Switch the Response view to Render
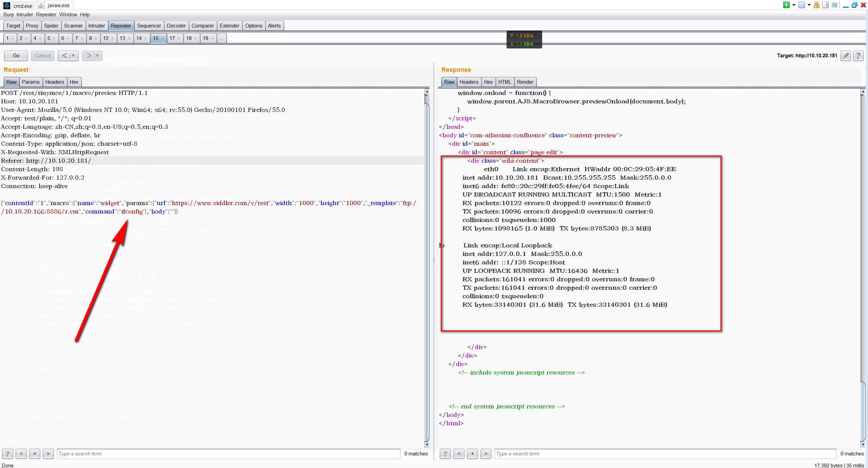Screen dimensions: 868x468 [525, 82]
